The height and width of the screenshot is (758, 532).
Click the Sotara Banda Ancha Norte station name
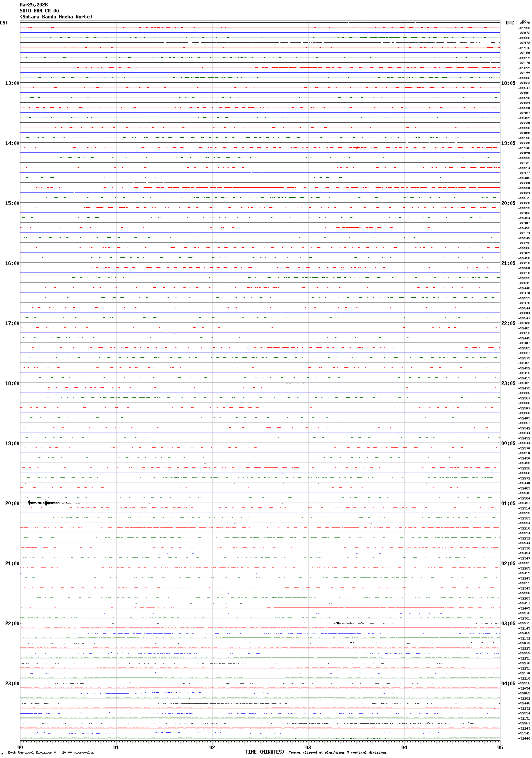coord(56,17)
